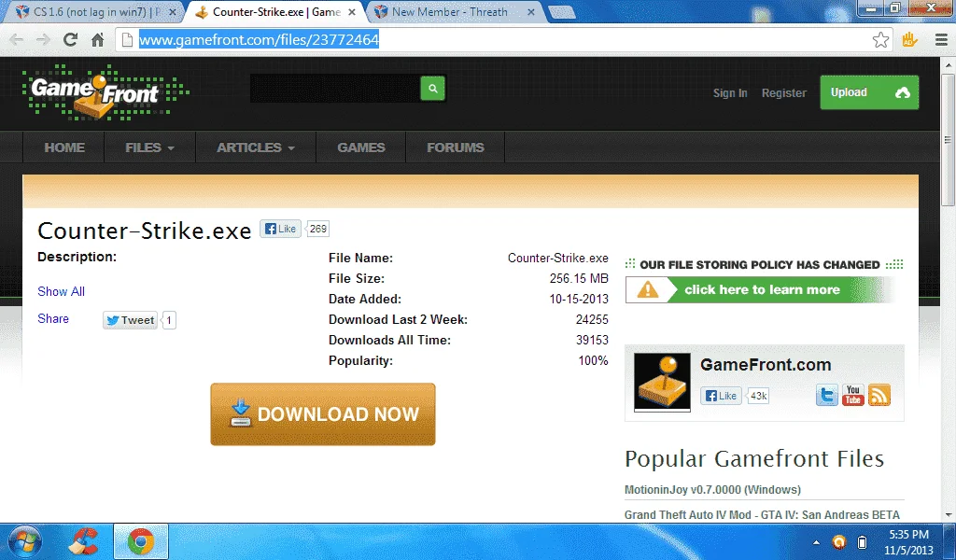
Task: Go to browser home page icon
Action: pyautogui.click(x=97, y=40)
